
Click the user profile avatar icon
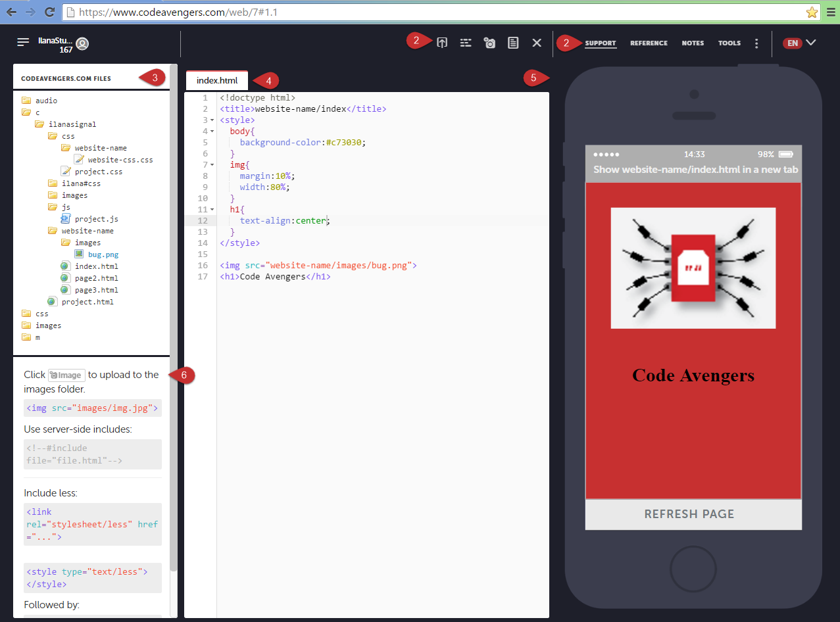click(82, 44)
